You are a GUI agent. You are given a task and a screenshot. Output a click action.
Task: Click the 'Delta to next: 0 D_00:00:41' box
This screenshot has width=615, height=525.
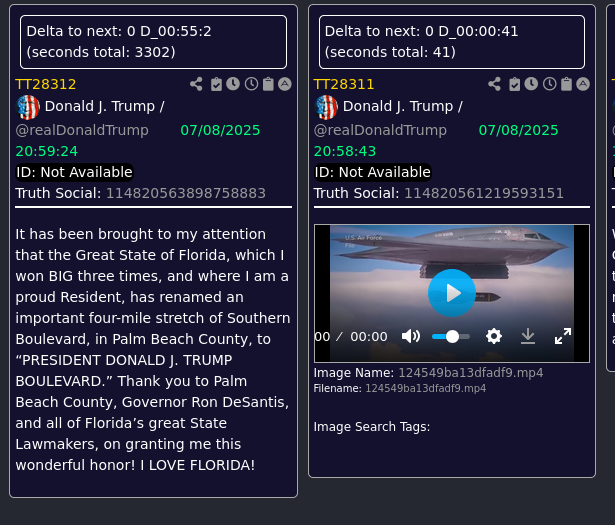coord(452,42)
